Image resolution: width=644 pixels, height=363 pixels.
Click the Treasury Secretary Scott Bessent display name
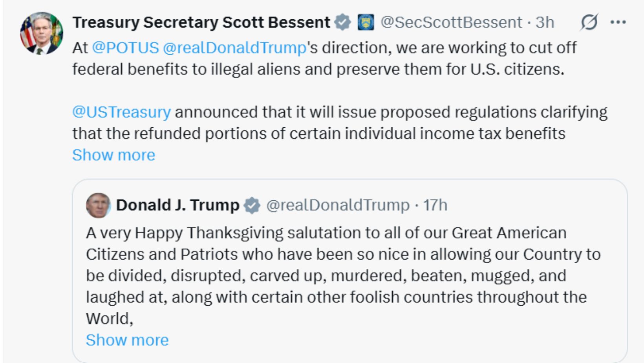201,22
